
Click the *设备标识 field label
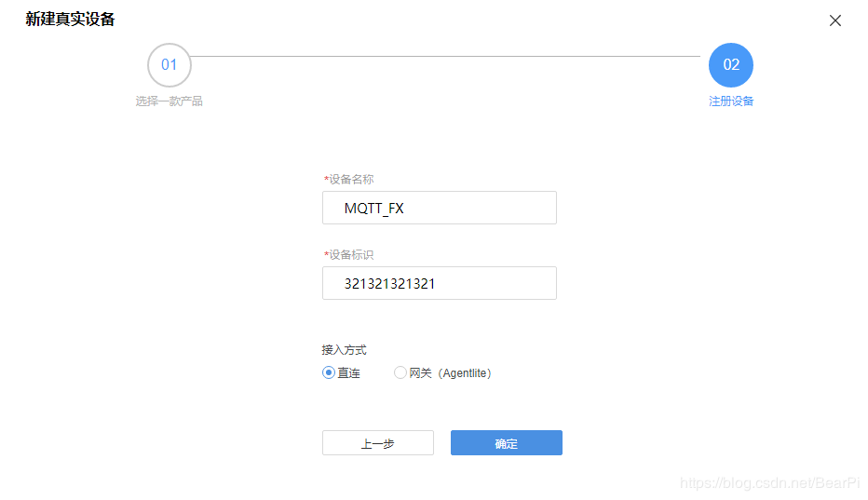pyautogui.click(x=348, y=255)
